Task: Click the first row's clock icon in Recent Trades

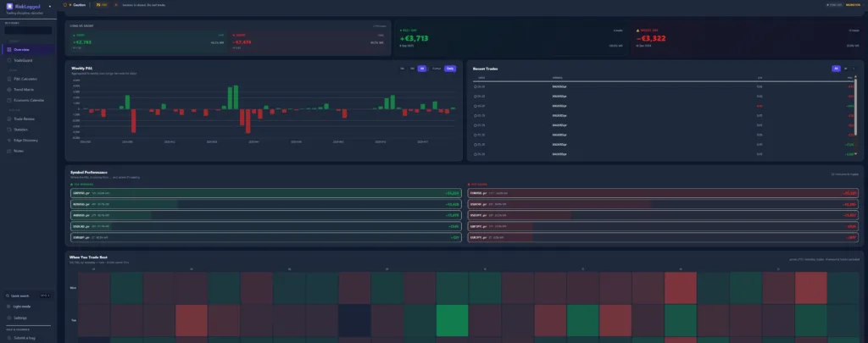Action: (476, 87)
